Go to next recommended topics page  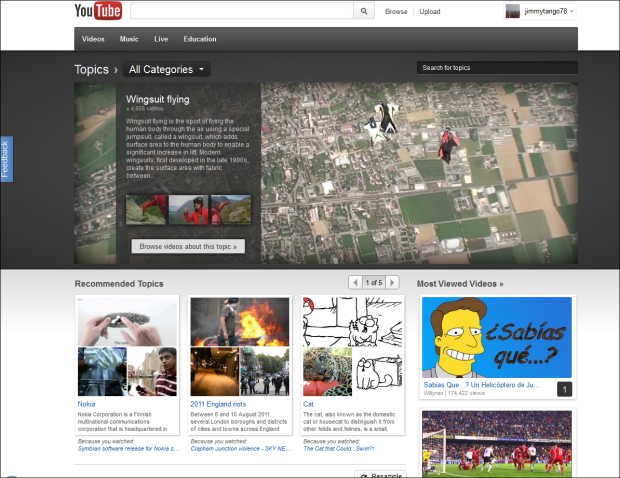point(392,283)
